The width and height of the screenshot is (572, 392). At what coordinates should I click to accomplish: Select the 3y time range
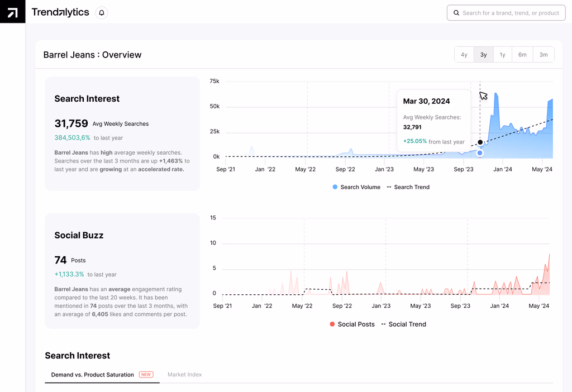483,55
